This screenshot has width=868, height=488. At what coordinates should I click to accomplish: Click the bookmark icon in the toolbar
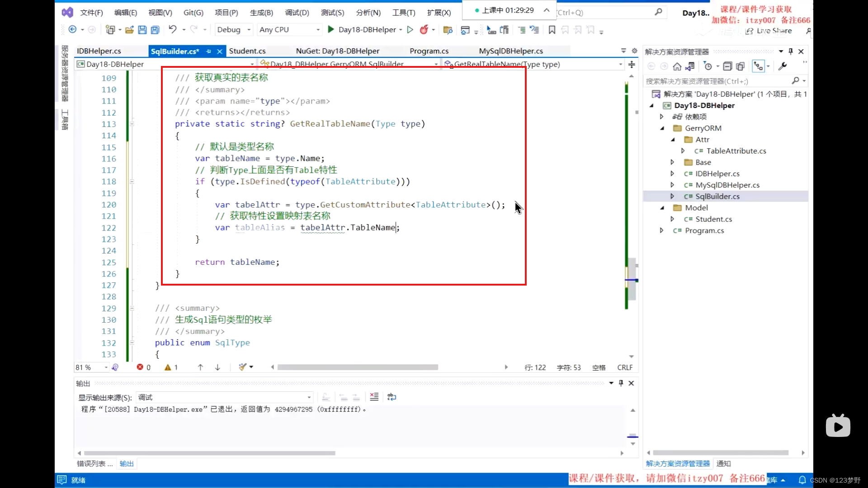point(552,30)
